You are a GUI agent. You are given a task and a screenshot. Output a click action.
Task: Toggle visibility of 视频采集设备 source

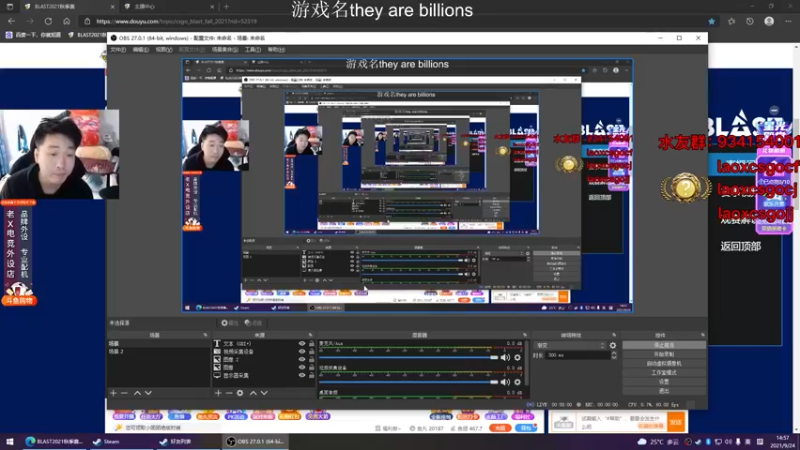tap(302, 352)
